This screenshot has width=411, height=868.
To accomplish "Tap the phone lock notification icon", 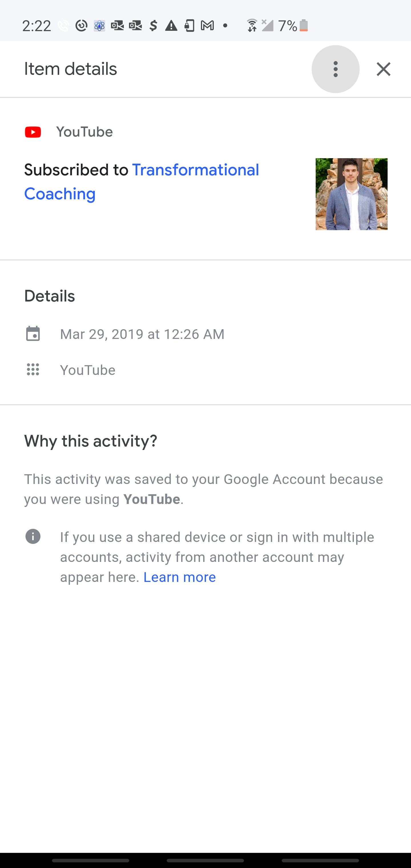I will 189,26.
